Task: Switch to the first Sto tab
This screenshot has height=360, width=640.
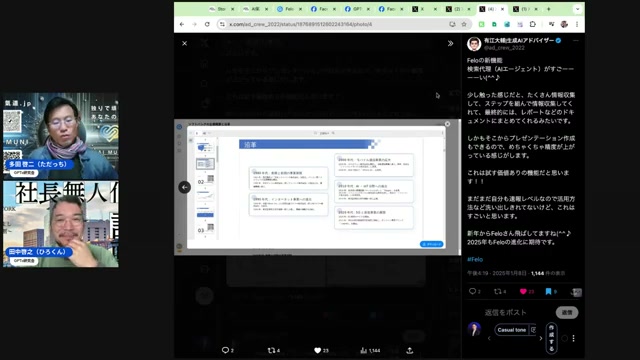Action: pos(221,9)
